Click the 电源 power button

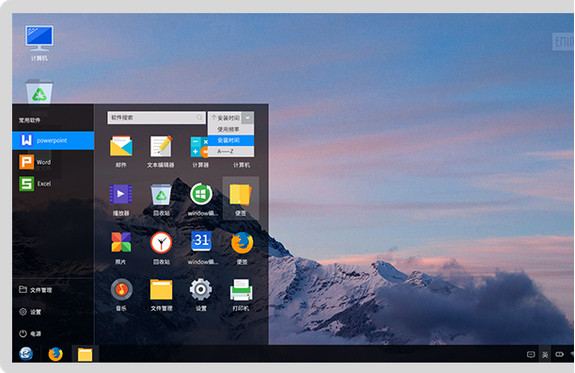pos(30,333)
